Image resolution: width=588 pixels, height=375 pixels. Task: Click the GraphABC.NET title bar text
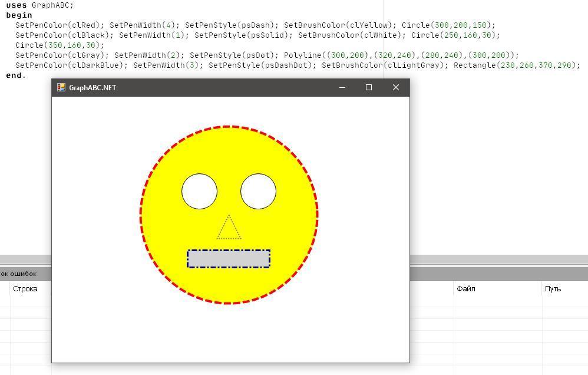93,88
